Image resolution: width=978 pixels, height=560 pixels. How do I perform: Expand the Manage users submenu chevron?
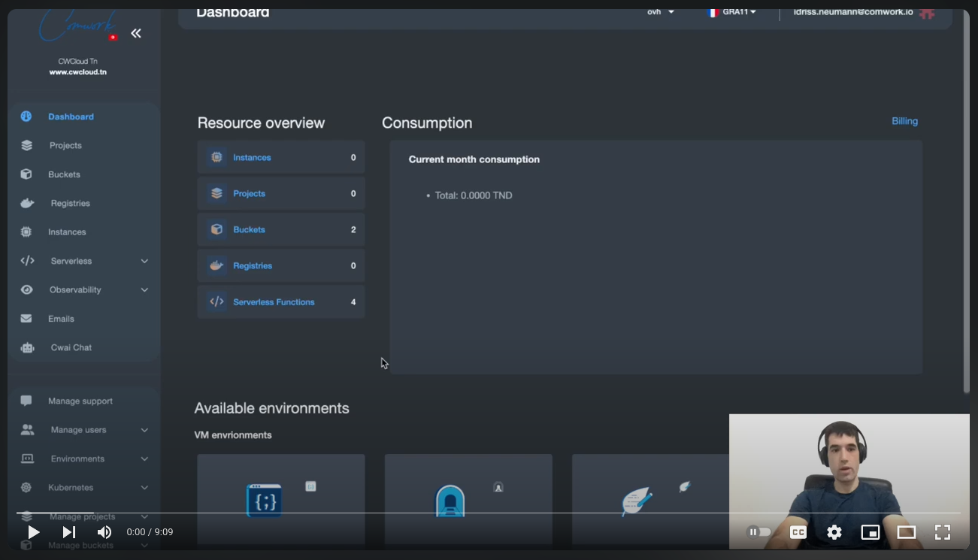point(144,430)
